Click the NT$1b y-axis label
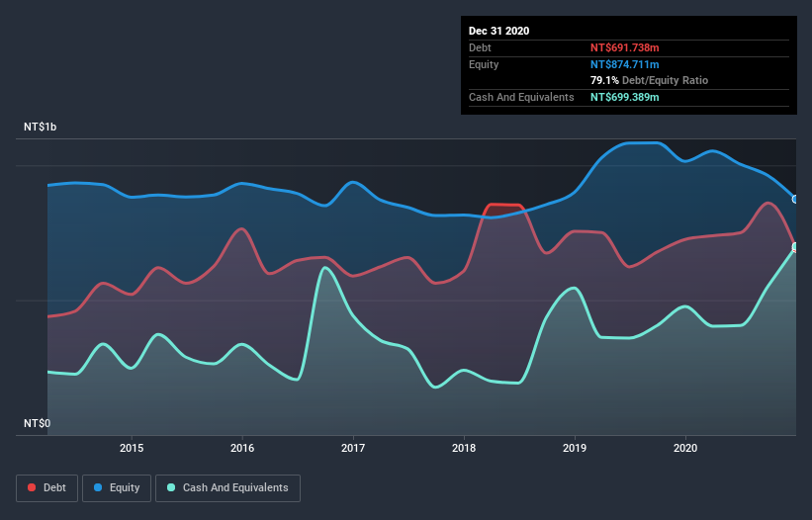The width and height of the screenshot is (812, 520). 40,127
